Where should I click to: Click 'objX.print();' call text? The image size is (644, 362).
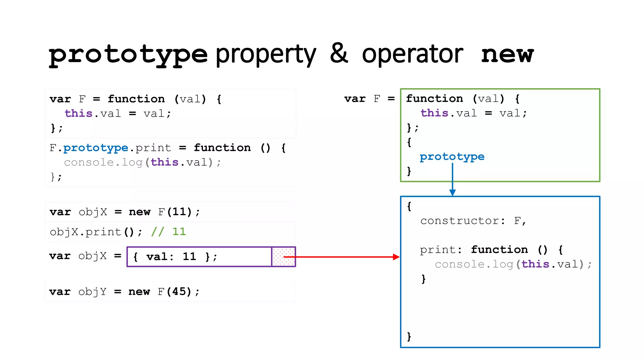96,232
